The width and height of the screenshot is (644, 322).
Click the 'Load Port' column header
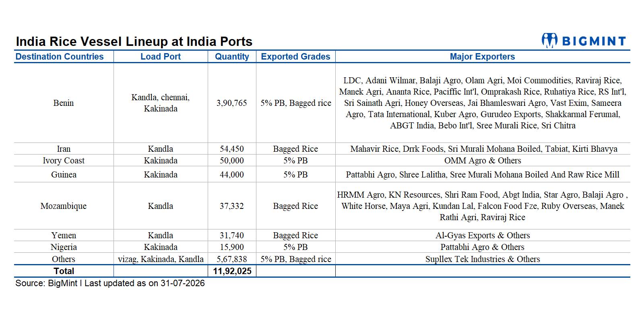161,57
